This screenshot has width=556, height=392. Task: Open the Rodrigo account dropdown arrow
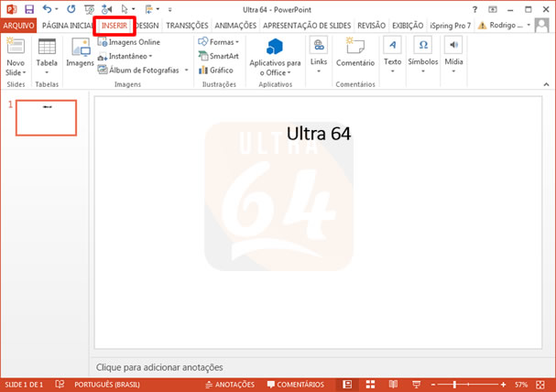pyautogui.click(x=529, y=25)
